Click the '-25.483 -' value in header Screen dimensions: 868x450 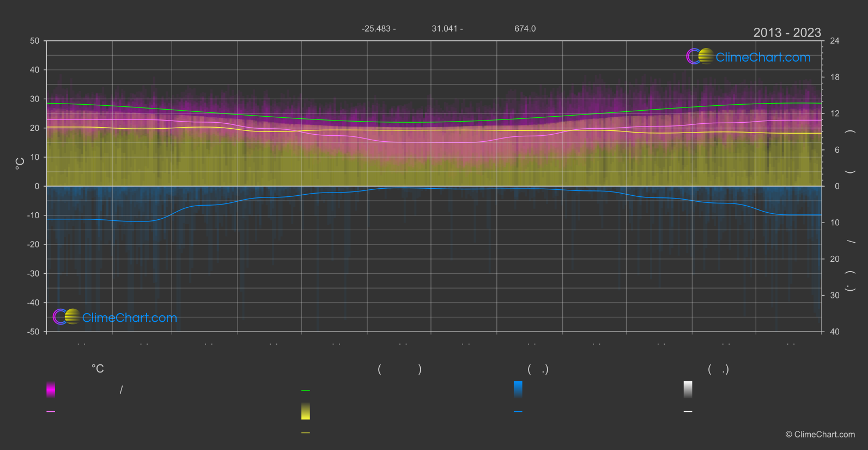click(379, 28)
